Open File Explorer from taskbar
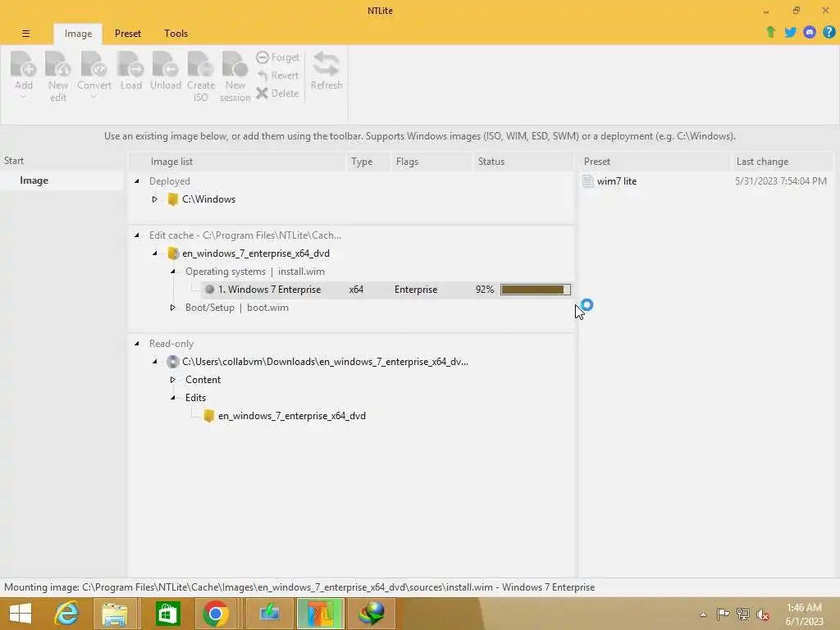The width and height of the screenshot is (840, 630). tap(115, 614)
